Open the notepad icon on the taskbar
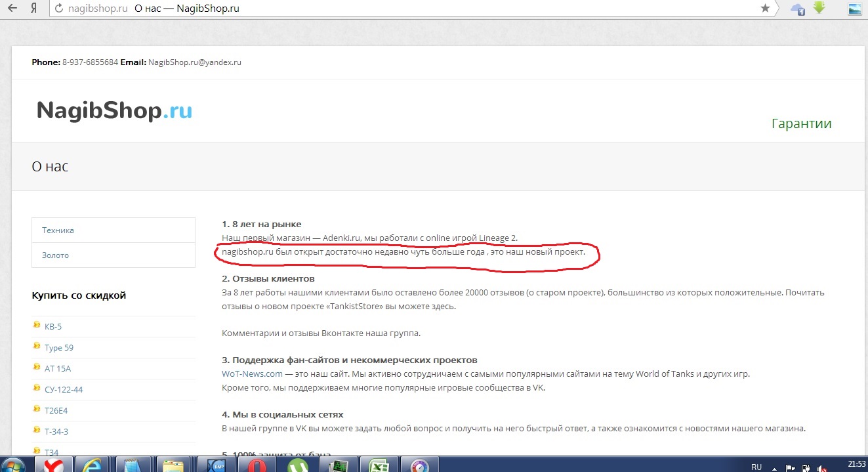Screen dimensions: 868x472 tap(133, 464)
